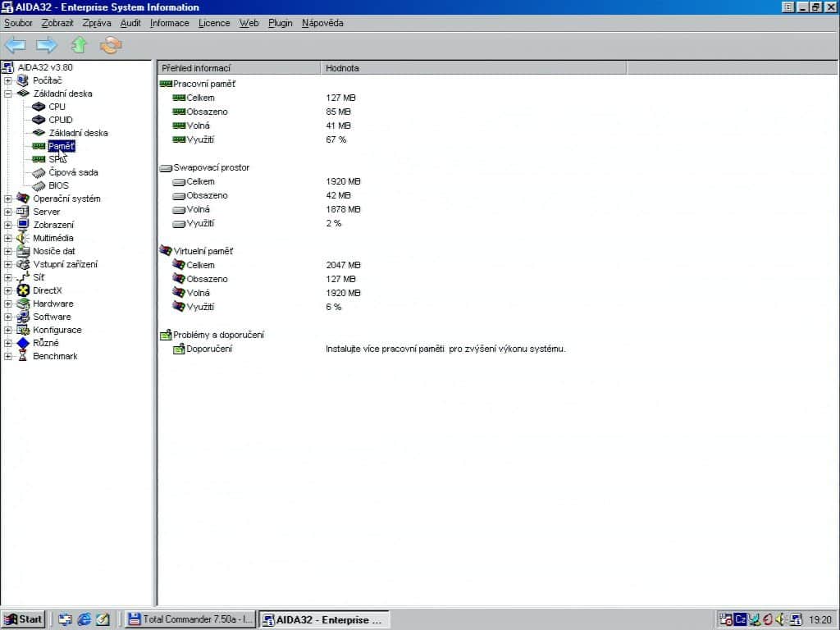The width and height of the screenshot is (840, 630).
Task: Select Základní deska child tree item
Action: 78,133
